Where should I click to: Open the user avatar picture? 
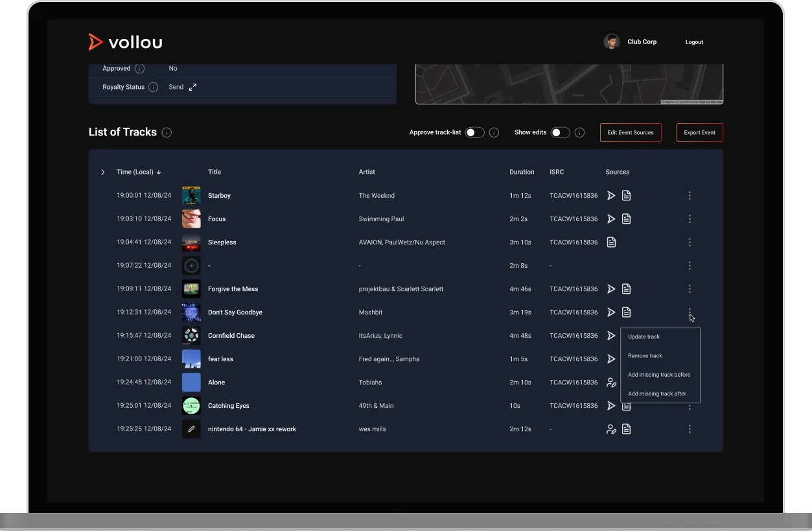click(611, 42)
